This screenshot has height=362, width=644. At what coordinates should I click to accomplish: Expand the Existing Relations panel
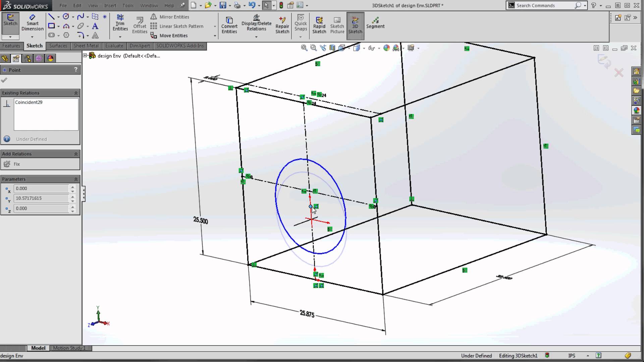click(x=75, y=93)
